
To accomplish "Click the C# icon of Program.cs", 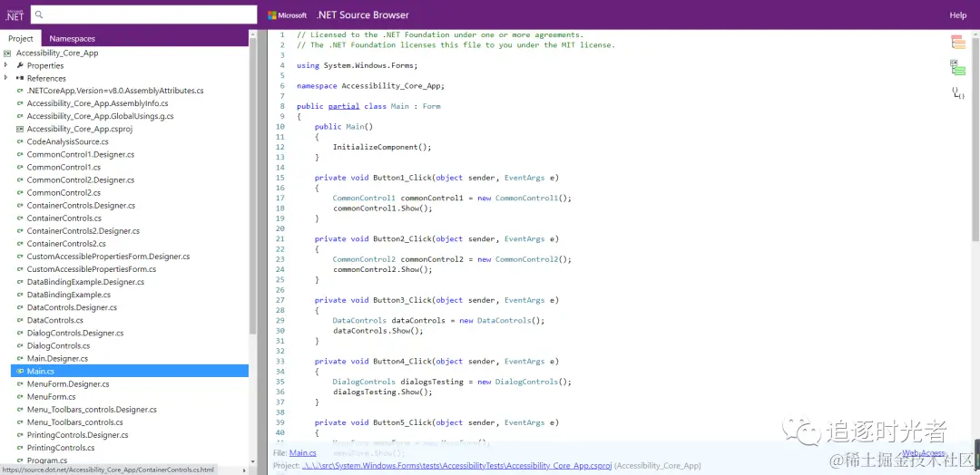I will pyautogui.click(x=20, y=460).
